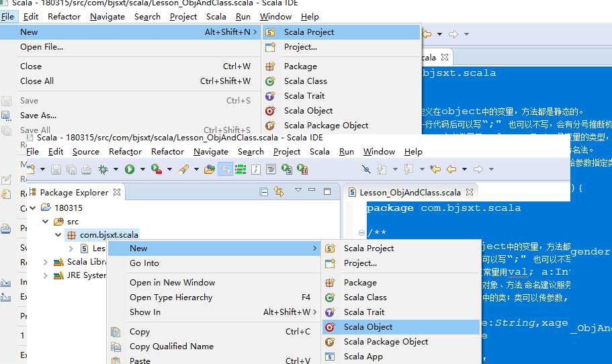Collapse the src folder node

click(45, 222)
